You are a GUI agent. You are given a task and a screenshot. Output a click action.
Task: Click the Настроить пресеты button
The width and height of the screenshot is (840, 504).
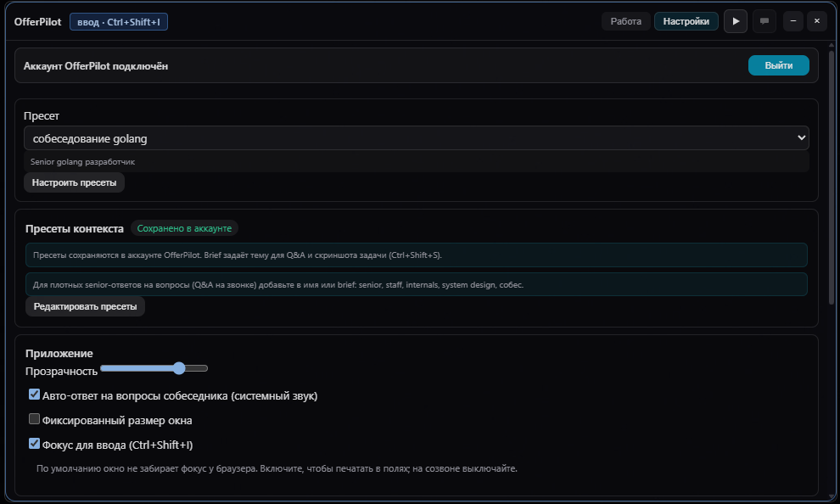coord(74,182)
